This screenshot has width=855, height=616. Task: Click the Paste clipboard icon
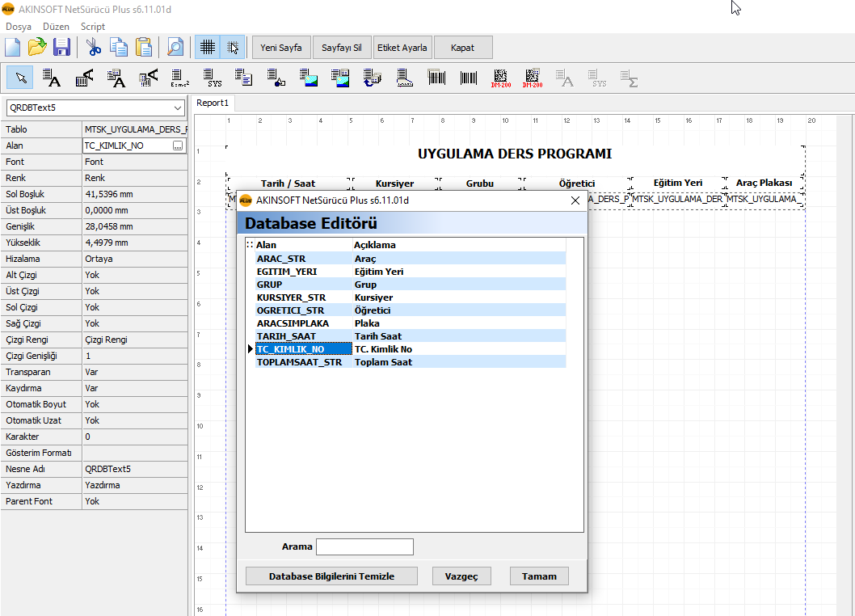pos(143,48)
